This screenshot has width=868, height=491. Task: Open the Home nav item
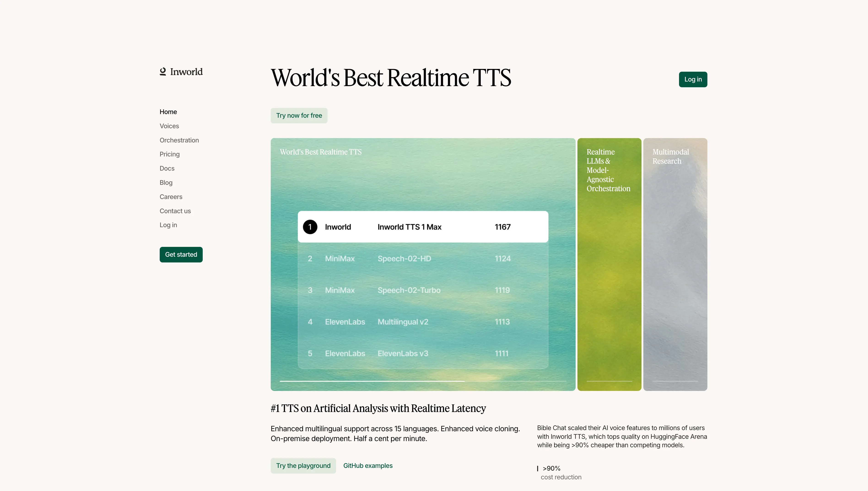(168, 112)
